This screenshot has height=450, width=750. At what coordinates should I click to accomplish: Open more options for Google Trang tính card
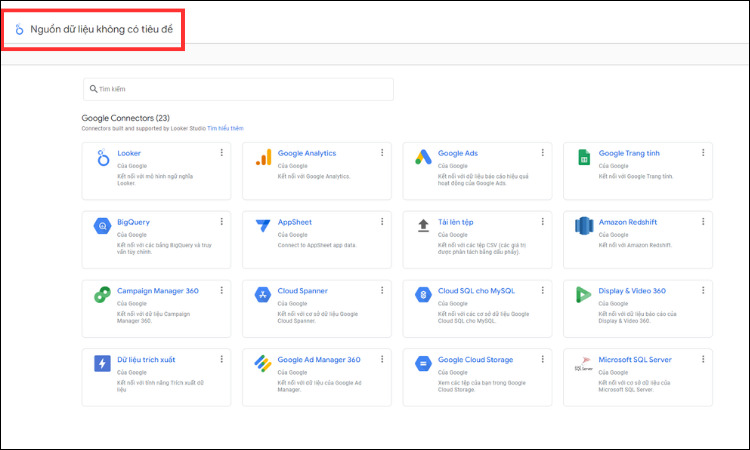703,153
